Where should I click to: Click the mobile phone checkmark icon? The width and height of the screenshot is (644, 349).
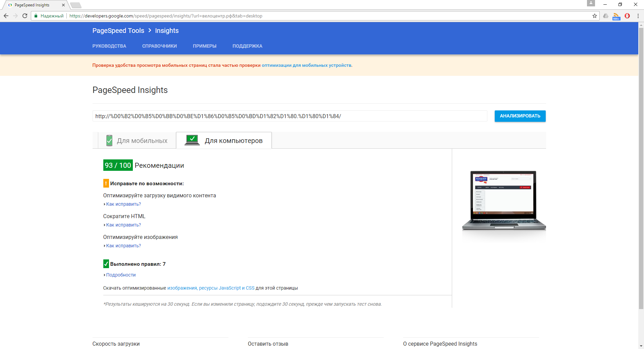(109, 141)
